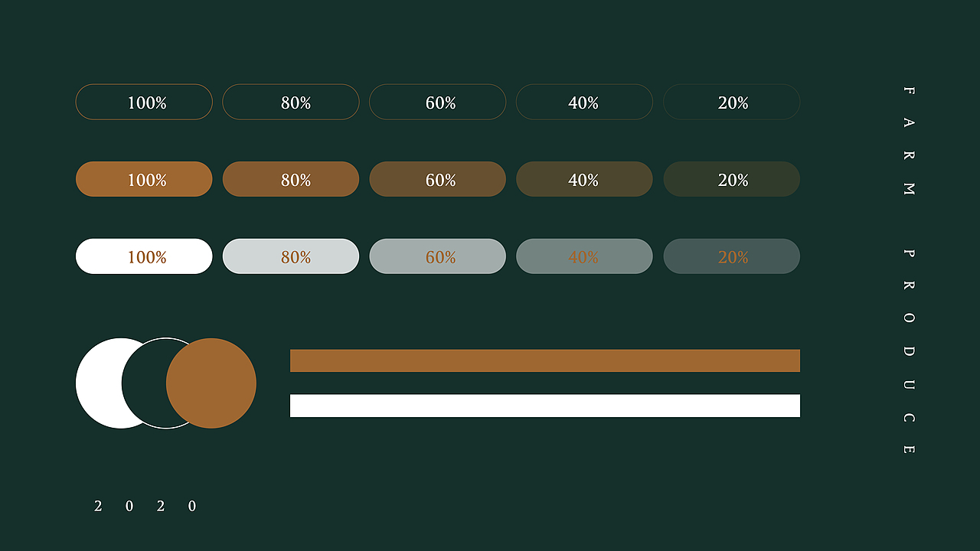This screenshot has width=980, height=551.
Task: Choose the brown 40% opacity swatch
Action: (x=584, y=179)
